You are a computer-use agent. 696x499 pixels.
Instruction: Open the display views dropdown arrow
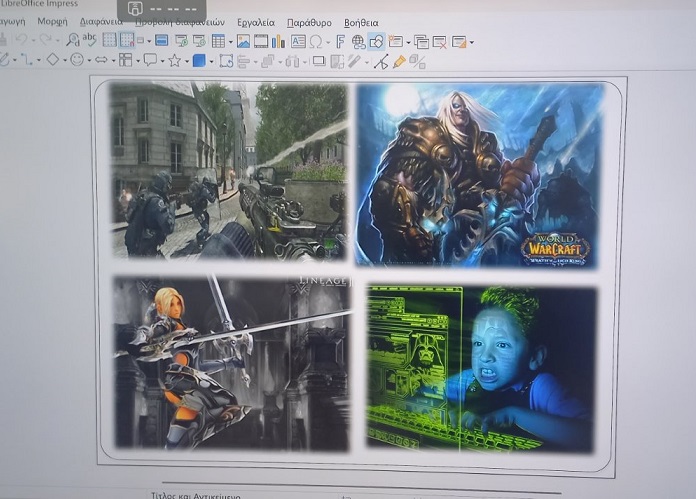149,41
